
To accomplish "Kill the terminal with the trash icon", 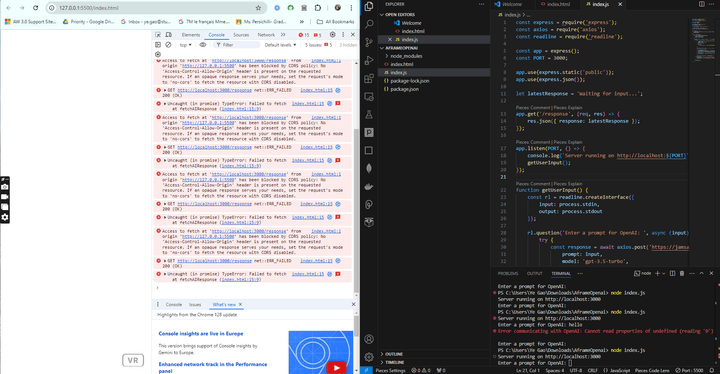I will click(682, 273).
